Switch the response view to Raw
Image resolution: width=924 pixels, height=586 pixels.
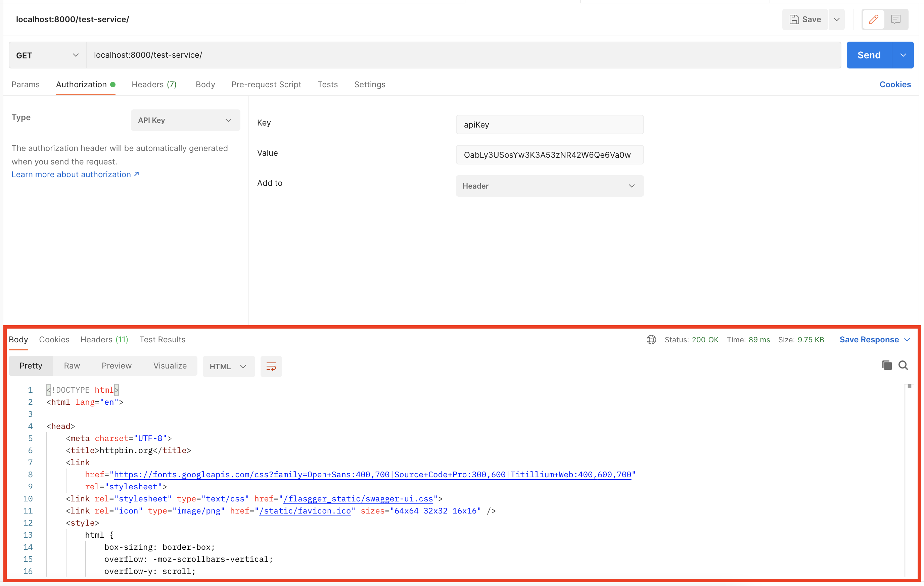pyautogui.click(x=72, y=365)
